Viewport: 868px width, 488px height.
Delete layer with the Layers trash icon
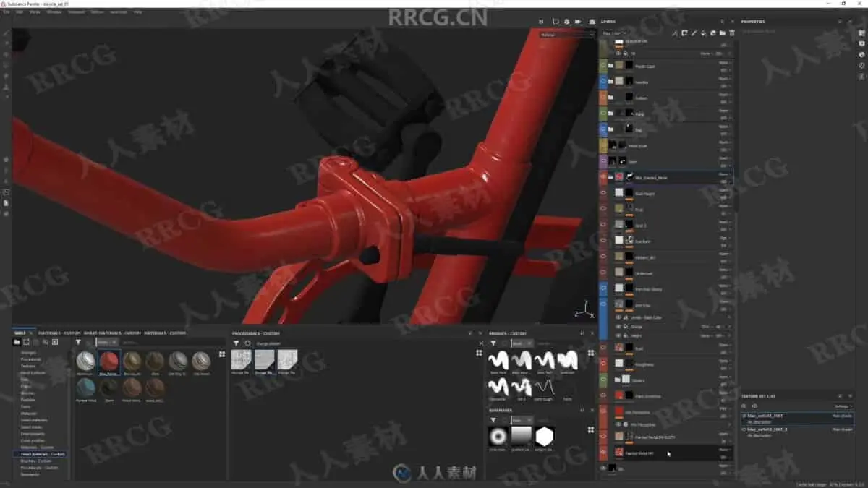click(x=731, y=33)
